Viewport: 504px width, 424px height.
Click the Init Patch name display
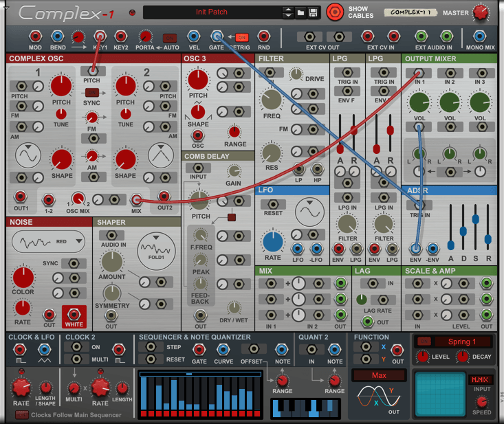212,12
